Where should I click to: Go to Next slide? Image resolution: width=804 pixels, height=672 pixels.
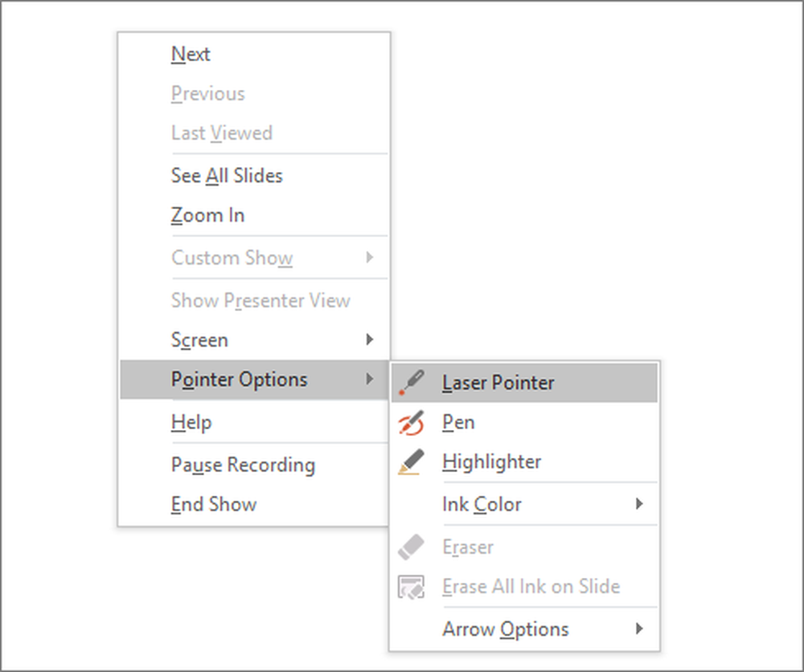(191, 54)
